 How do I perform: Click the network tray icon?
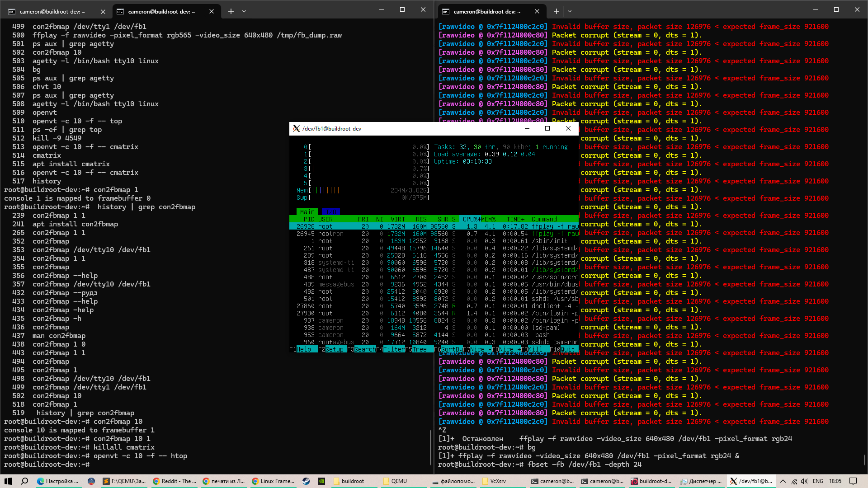pyautogui.click(x=794, y=481)
